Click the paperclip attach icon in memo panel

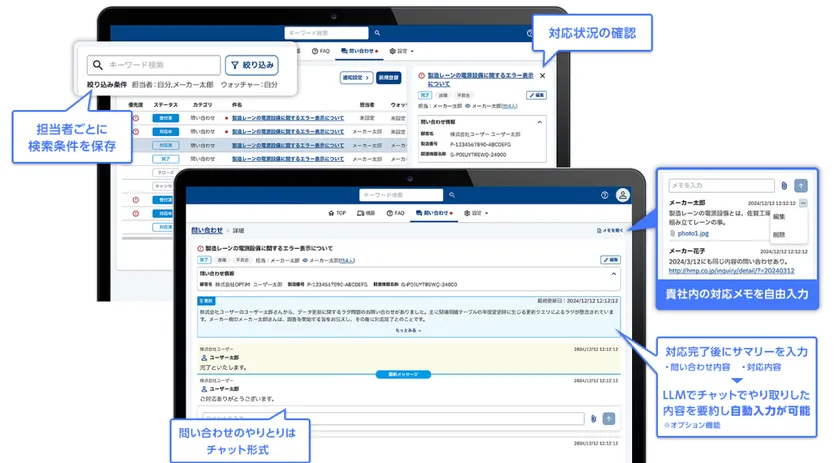pyautogui.click(x=785, y=185)
